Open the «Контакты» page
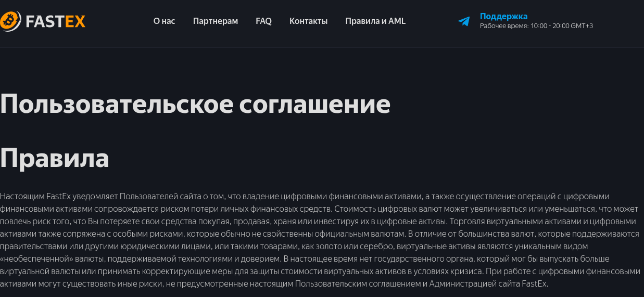The height and width of the screenshot is (297, 644). [x=308, y=21]
